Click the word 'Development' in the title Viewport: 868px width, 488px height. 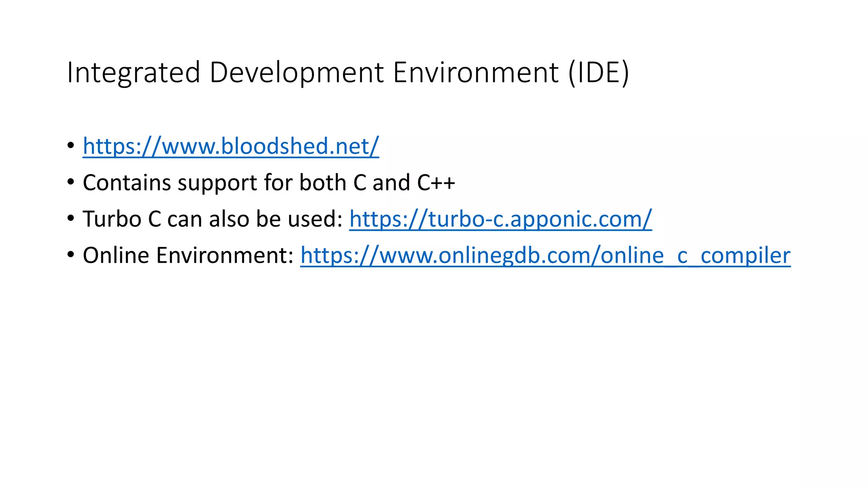296,72
